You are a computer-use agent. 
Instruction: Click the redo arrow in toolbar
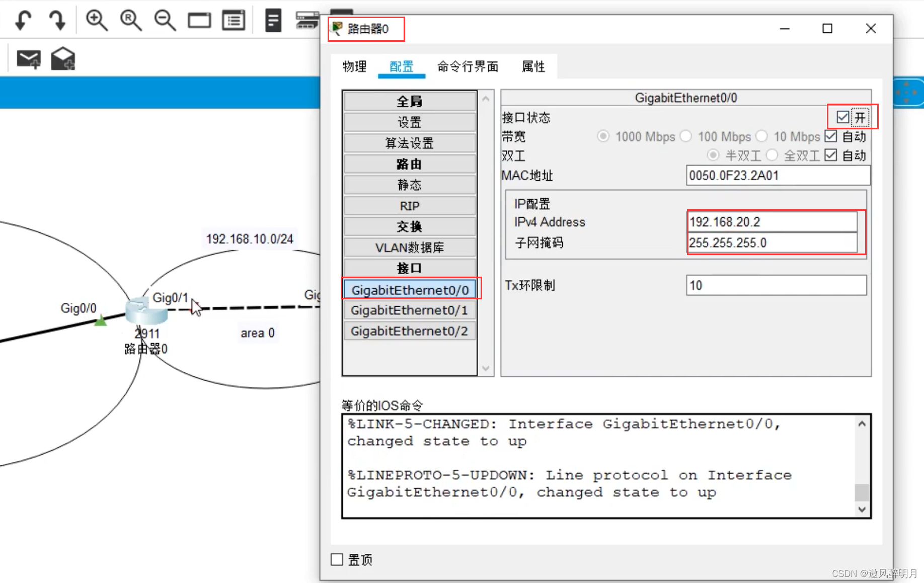point(57,21)
